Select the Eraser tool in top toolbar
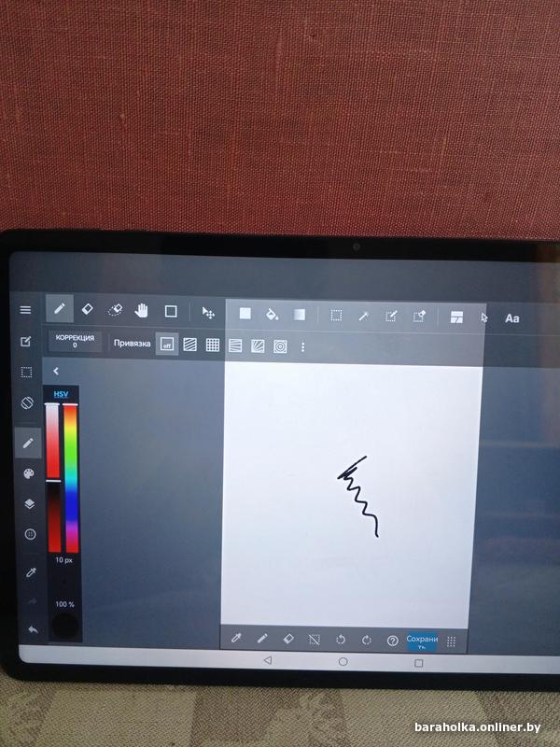The width and height of the screenshot is (560, 747). point(87,309)
